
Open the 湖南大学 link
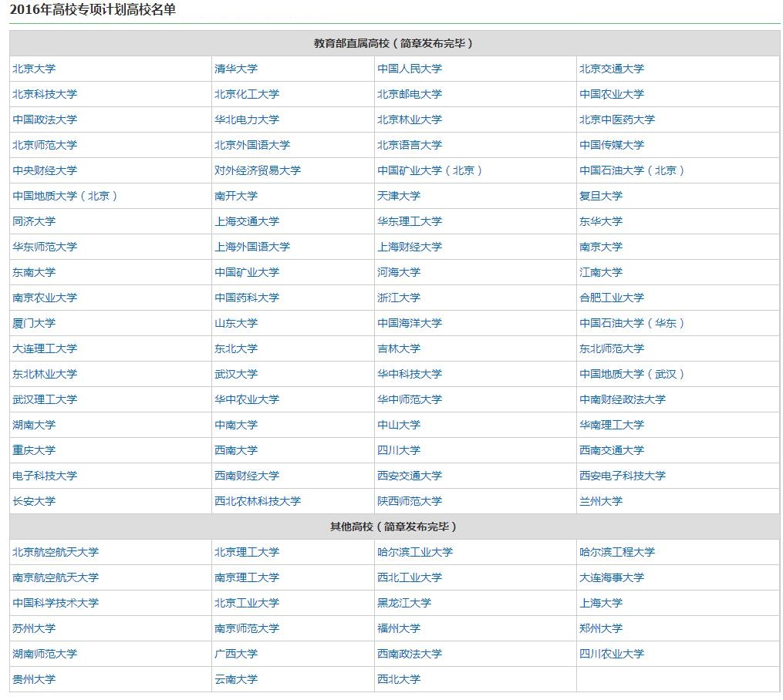pyautogui.click(x=34, y=425)
